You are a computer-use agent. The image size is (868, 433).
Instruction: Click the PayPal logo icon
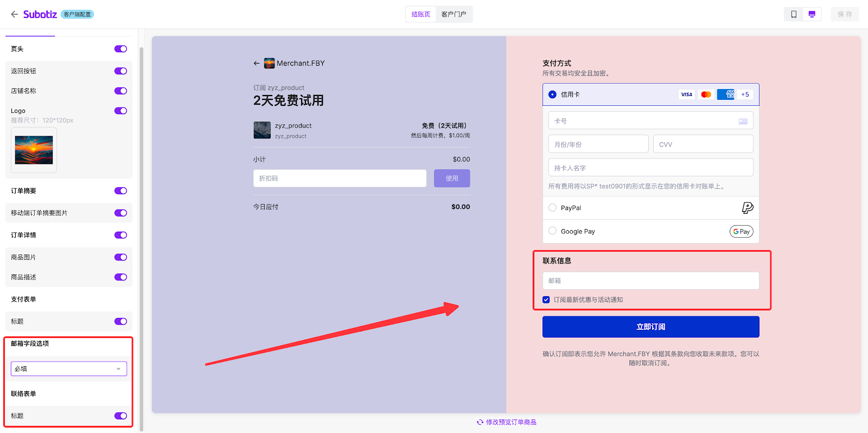[747, 208]
